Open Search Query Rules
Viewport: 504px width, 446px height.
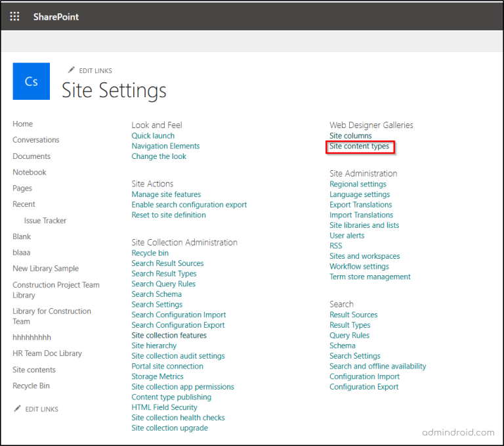click(163, 284)
